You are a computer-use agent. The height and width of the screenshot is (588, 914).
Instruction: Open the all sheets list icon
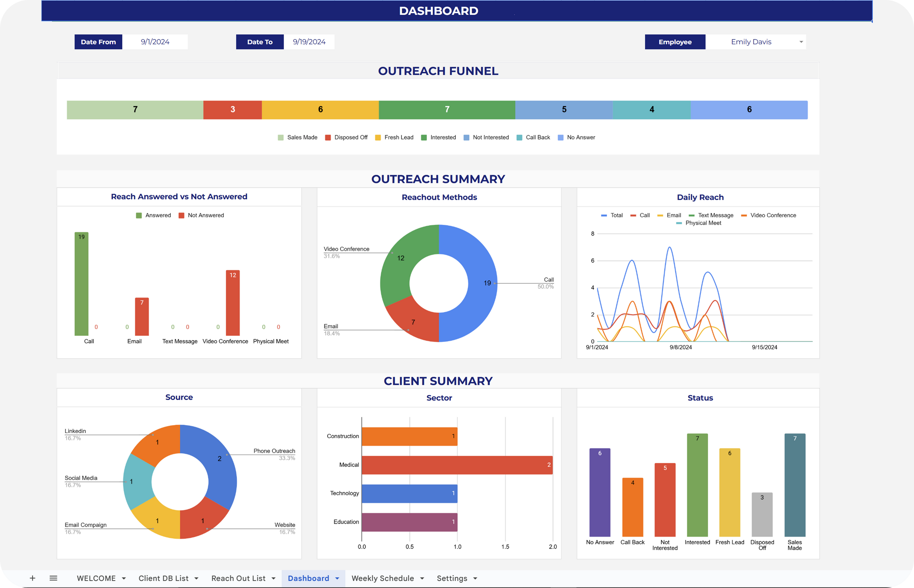[53, 578]
